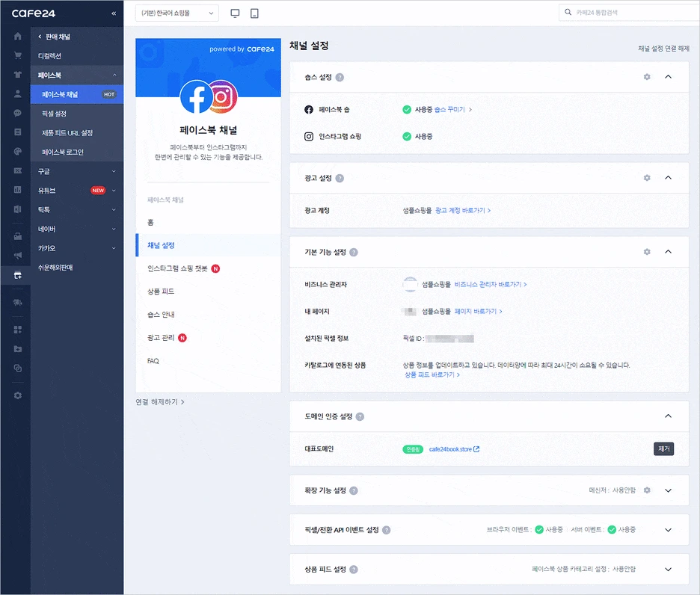The width and height of the screenshot is (700, 595).
Task: Open 페이스북 로그인 submenu item
Action: (77, 152)
